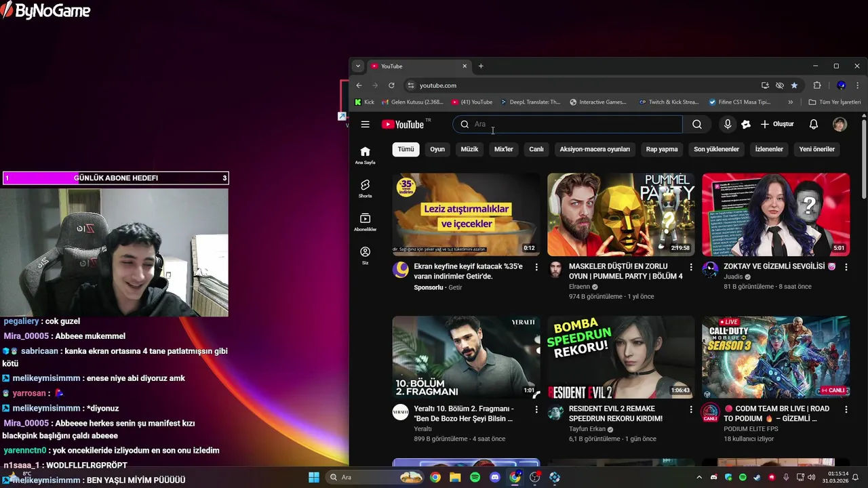Screen dimensions: 868x488
Task: Open the YouTube account avatar menu
Action: pos(840,124)
